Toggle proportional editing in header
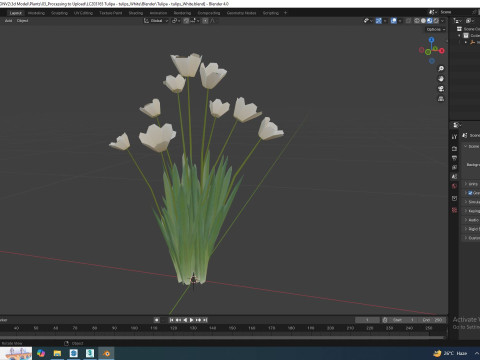 [205, 21]
